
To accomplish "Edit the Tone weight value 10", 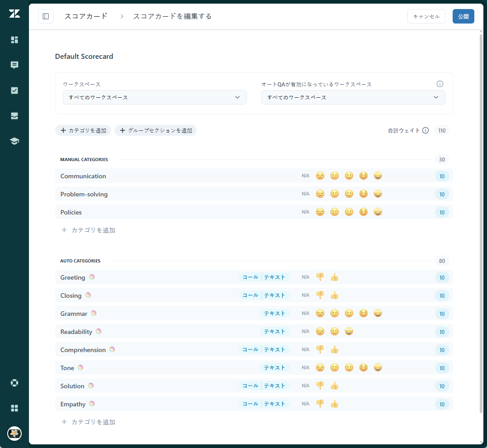I will pyautogui.click(x=442, y=368).
